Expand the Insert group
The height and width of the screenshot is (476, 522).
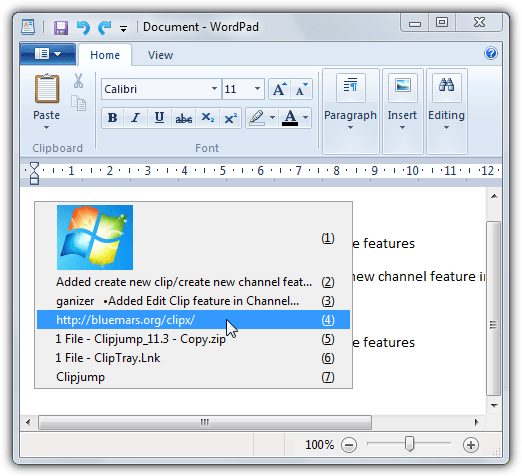[x=402, y=111]
